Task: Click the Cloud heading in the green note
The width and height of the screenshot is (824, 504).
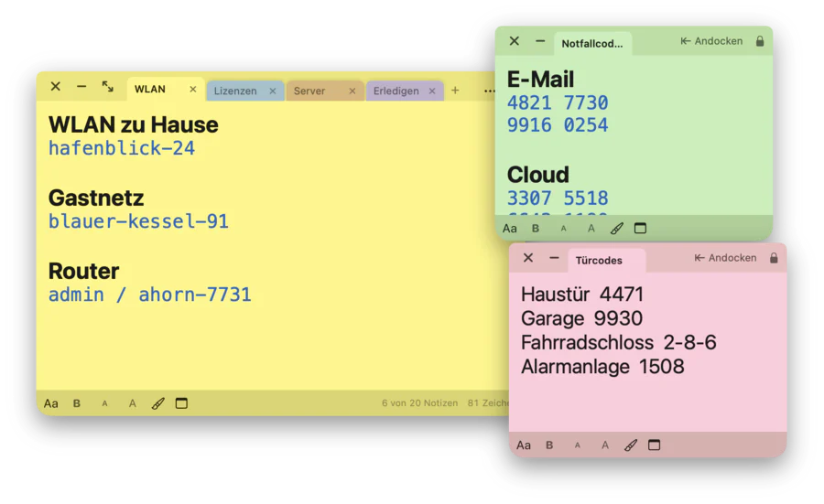Action: tap(538, 175)
